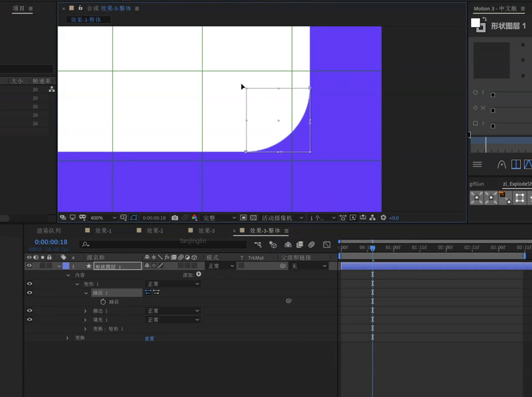Click the path reverse direction icon
The height and width of the screenshot is (397, 532).
(148, 292)
